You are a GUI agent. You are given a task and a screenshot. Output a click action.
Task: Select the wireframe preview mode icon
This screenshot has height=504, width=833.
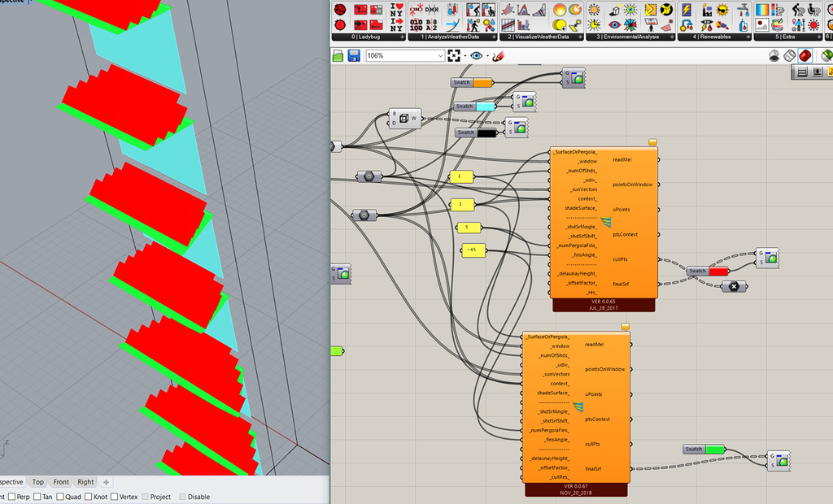tap(789, 55)
